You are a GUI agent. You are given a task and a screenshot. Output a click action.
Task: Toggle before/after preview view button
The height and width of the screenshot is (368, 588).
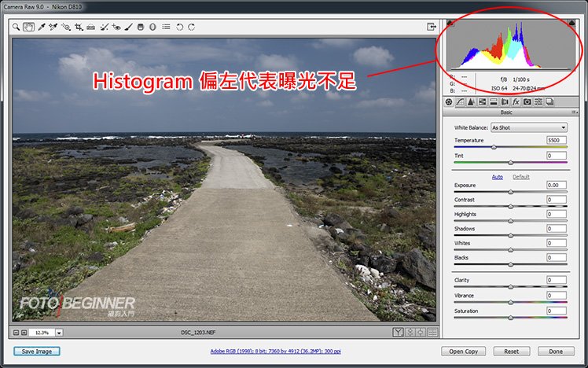click(x=399, y=333)
